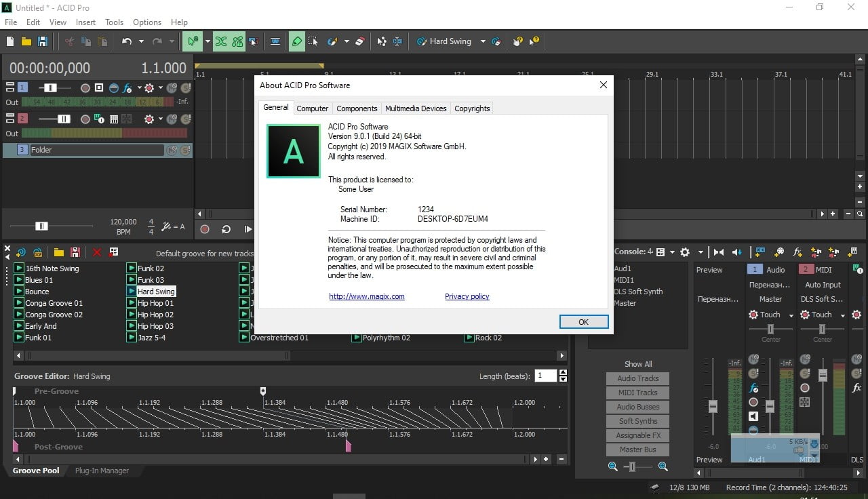Mute track 1 in track header

[x=172, y=88]
